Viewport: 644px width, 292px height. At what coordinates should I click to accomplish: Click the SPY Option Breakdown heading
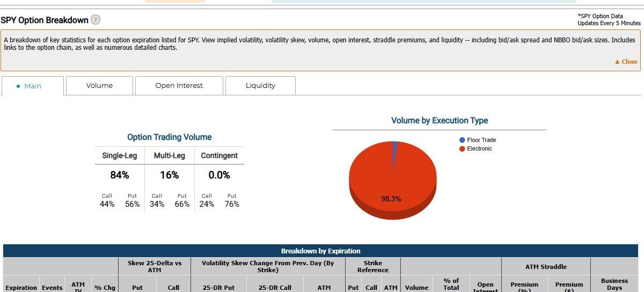45,20
